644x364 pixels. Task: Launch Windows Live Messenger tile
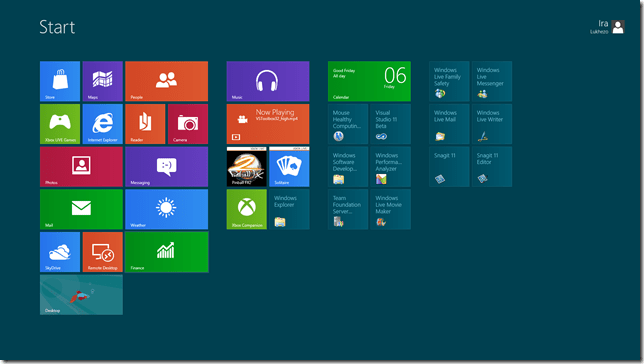(492, 81)
